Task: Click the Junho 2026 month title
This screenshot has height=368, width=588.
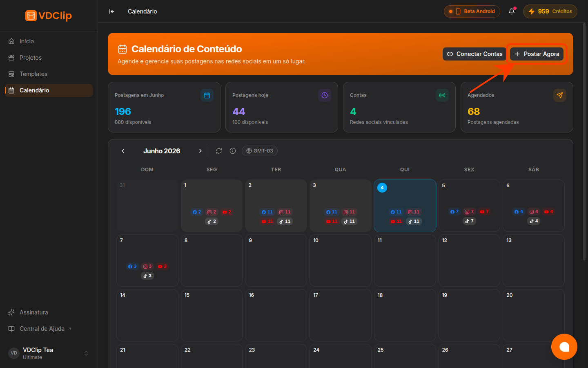Action: (162, 151)
